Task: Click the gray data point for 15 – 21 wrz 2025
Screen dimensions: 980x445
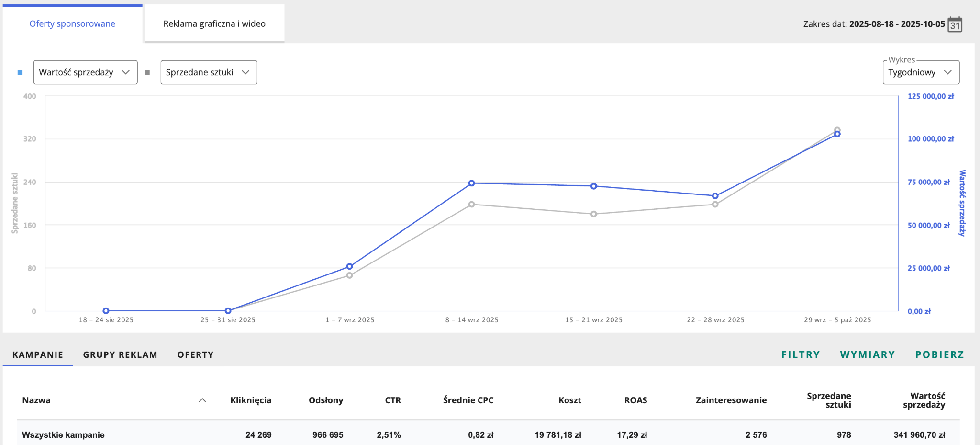Action: click(x=593, y=214)
